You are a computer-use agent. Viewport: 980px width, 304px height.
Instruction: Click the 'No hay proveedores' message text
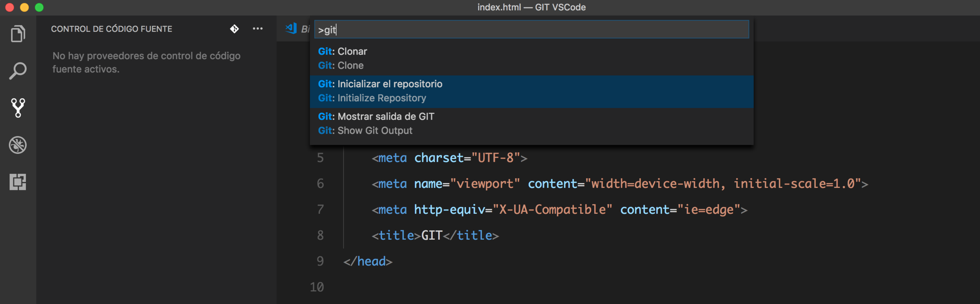click(147, 62)
